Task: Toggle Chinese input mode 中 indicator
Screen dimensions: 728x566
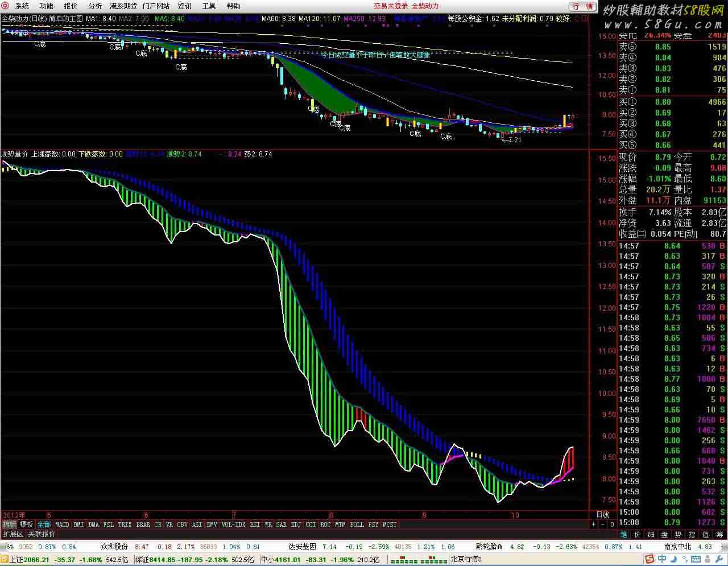Action: [x=662, y=560]
